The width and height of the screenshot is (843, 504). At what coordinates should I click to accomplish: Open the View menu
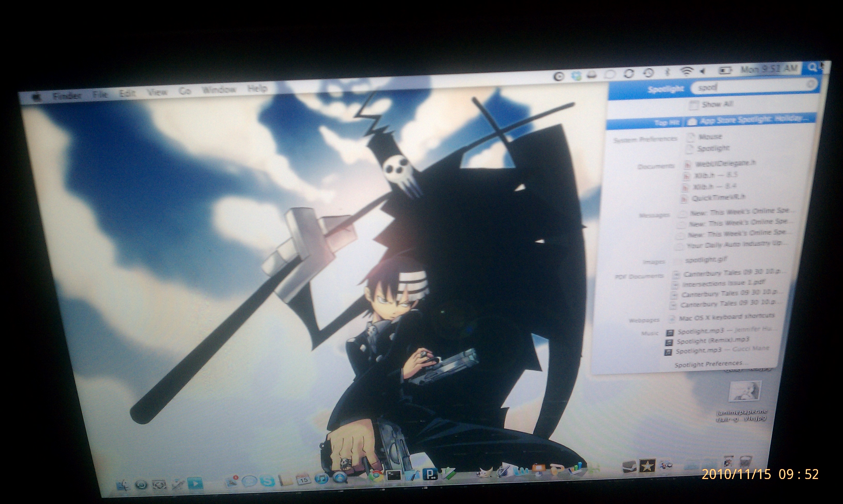coord(157,92)
